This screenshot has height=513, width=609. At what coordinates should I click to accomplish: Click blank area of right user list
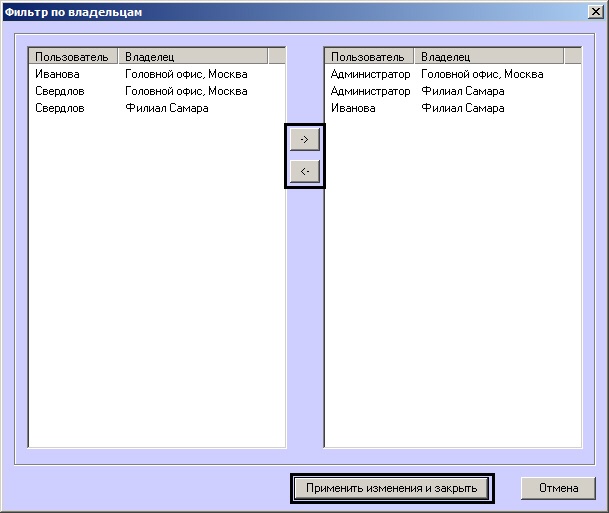(453, 282)
